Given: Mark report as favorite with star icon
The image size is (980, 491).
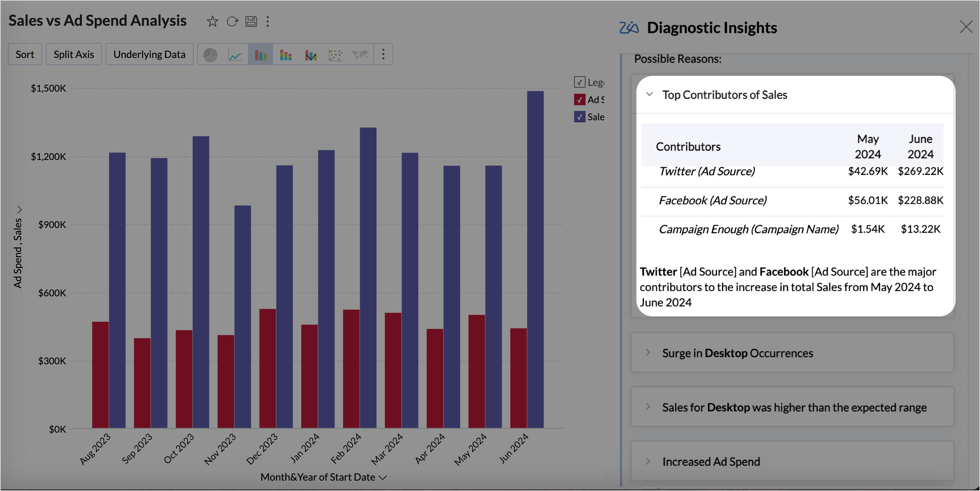Looking at the screenshot, I should coord(212,21).
